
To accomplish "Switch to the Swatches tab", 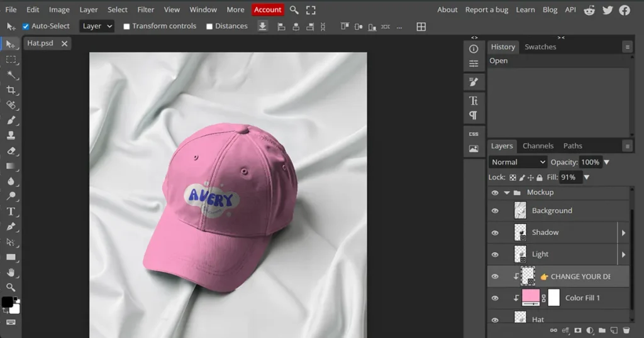I will pos(540,46).
